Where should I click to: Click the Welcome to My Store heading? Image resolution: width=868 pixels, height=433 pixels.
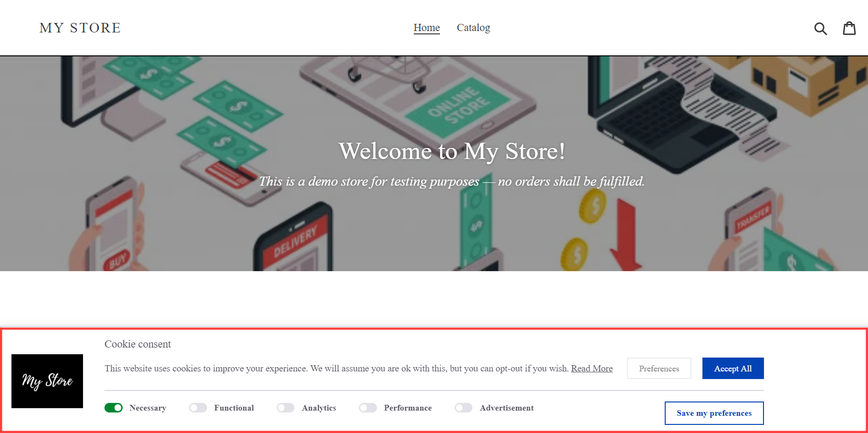click(452, 151)
